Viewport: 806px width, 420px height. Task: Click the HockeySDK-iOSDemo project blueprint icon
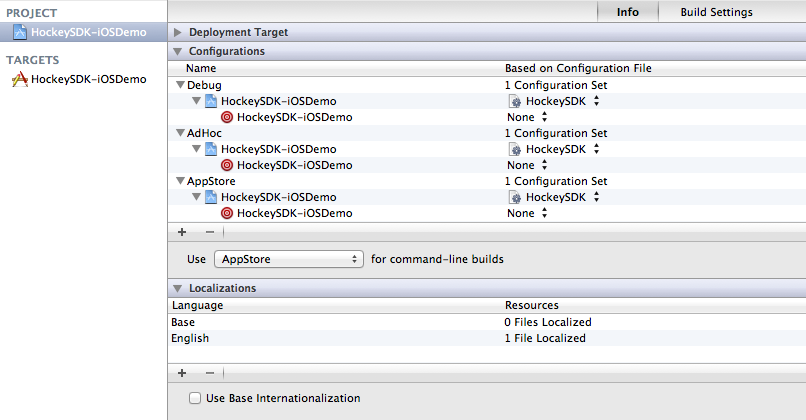(20, 32)
